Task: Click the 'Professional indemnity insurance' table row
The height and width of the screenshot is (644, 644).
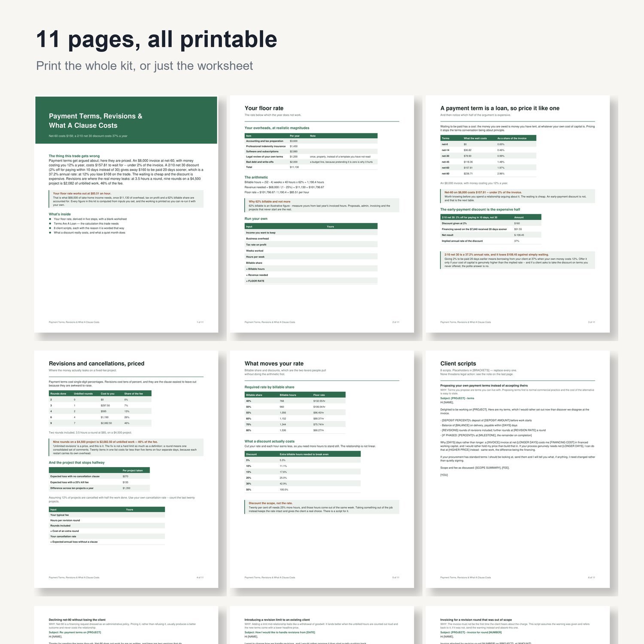Action: point(311,146)
